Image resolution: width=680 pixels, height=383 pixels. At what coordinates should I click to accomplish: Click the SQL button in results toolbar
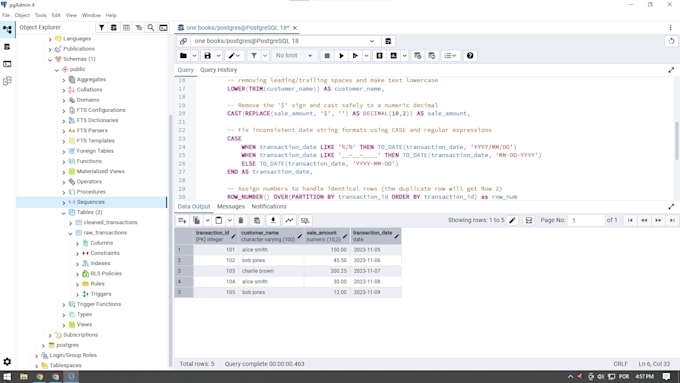pyautogui.click(x=305, y=220)
